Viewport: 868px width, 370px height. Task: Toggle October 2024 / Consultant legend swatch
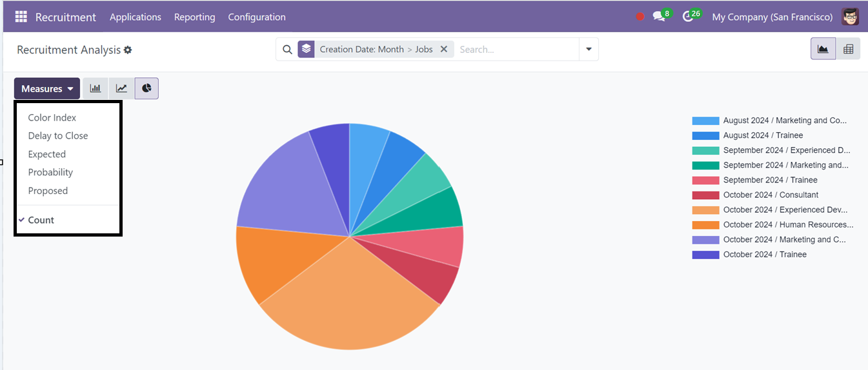tap(705, 195)
